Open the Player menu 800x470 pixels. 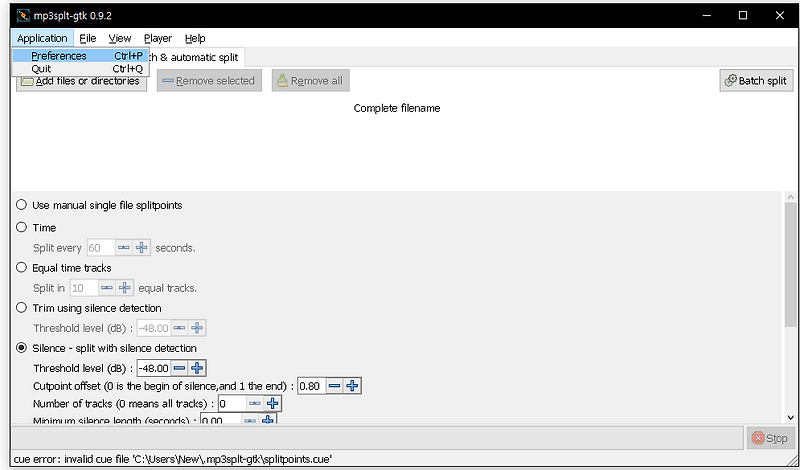pos(158,38)
